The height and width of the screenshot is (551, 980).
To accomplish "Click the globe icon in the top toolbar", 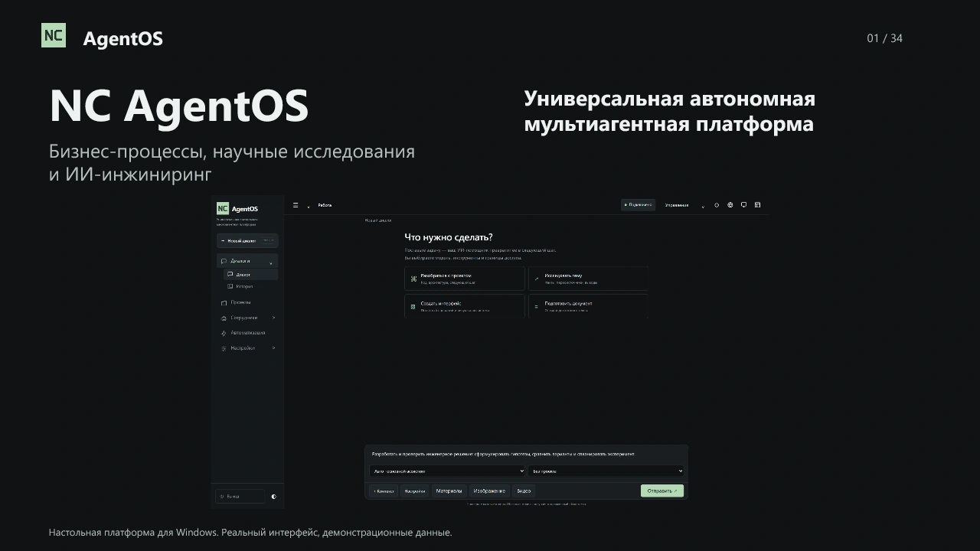I will tap(730, 205).
